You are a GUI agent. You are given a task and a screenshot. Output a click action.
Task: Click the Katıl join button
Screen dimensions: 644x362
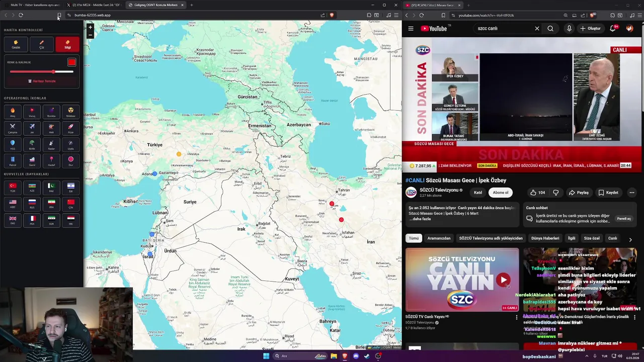(478, 193)
